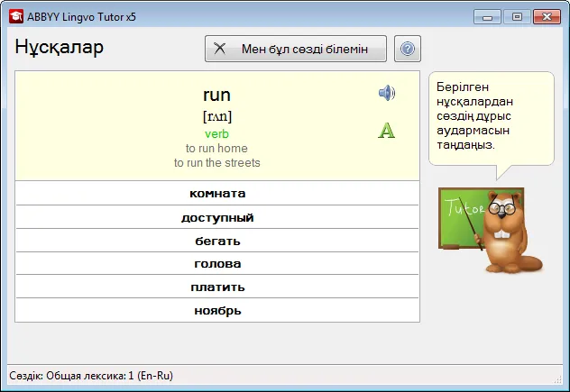Screen dimensions: 570x392
Task: Pick the option 'голова'
Action: click(217, 263)
